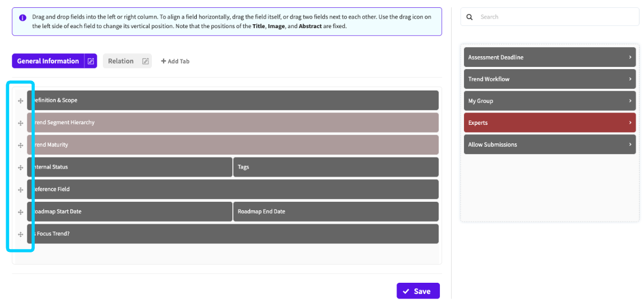Expand the red Experts field chevron
Screen dimensions: 644x303
pyautogui.click(x=630, y=123)
